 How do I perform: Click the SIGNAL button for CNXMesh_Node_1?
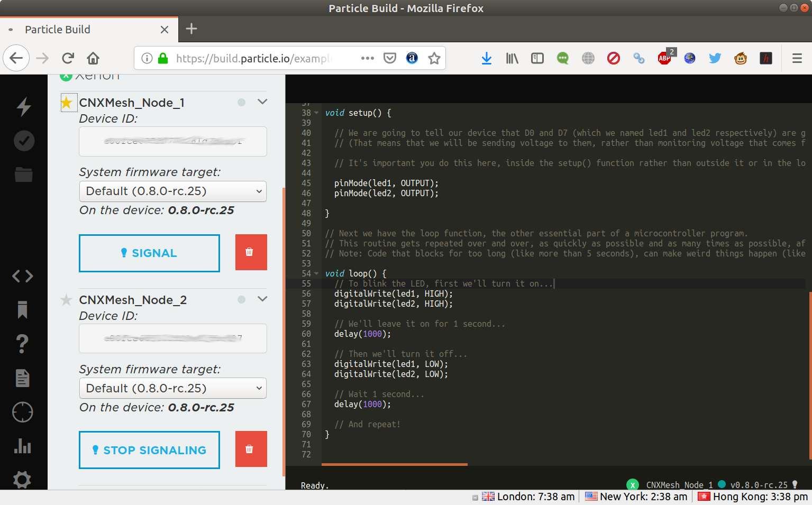pos(149,253)
